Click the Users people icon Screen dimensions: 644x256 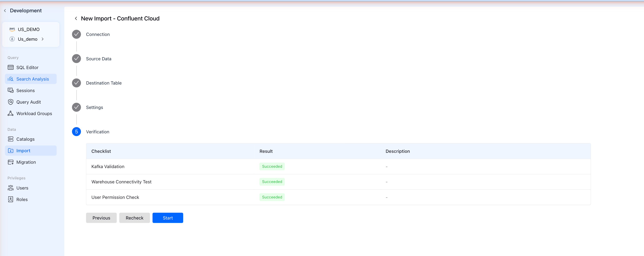click(10, 188)
